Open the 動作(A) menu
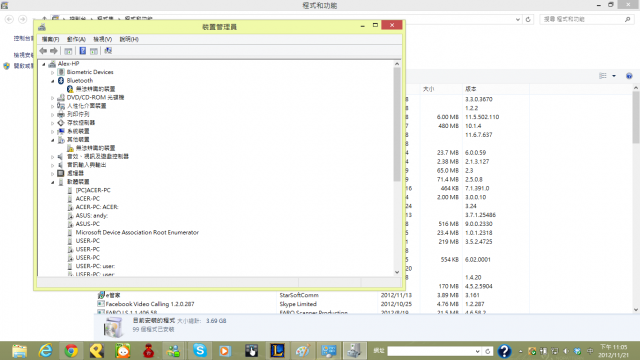 coord(76,39)
